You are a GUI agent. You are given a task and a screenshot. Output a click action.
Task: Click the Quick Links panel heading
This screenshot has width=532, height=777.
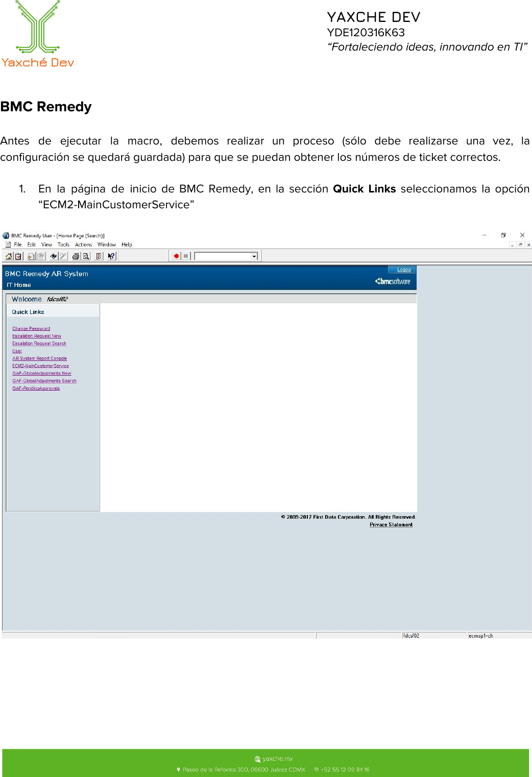pyautogui.click(x=28, y=312)
